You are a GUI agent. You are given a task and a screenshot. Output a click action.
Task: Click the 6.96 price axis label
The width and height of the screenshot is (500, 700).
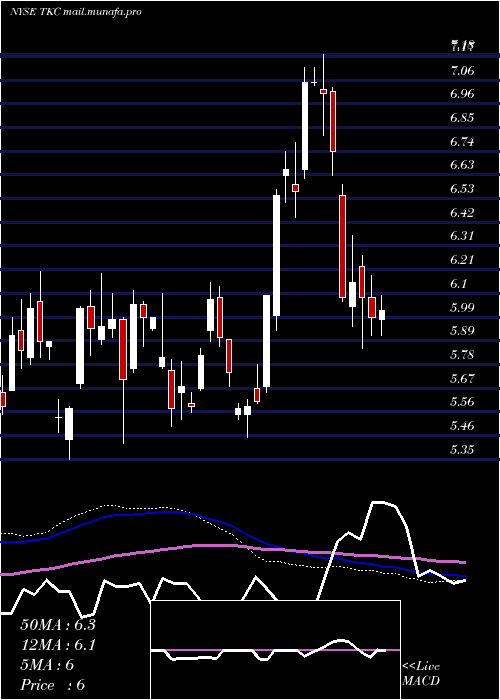click(462, 94)
